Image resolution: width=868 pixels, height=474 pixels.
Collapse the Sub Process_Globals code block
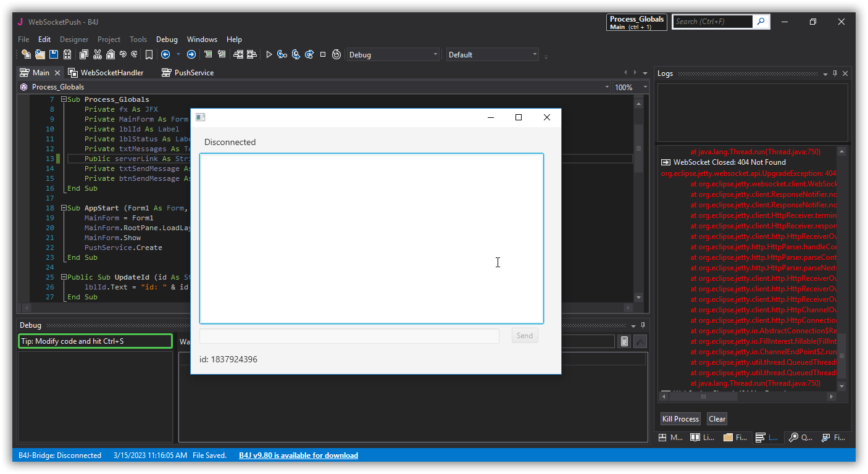tap(64, 99)
